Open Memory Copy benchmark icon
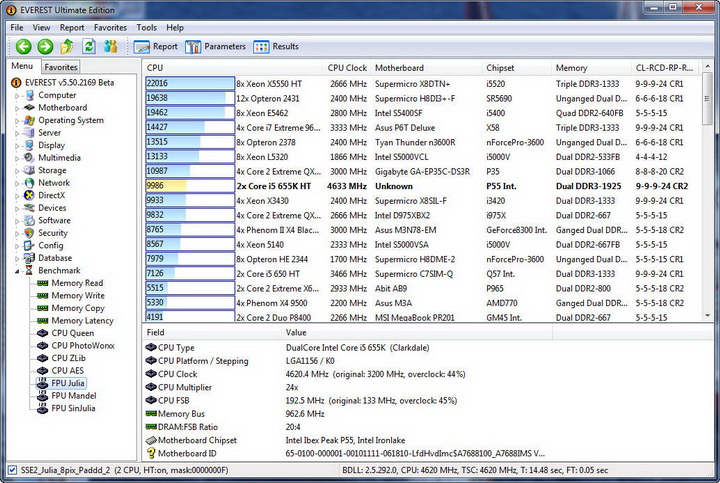The image size is (720, 483). pyautogui.click(x=43, y=308)
